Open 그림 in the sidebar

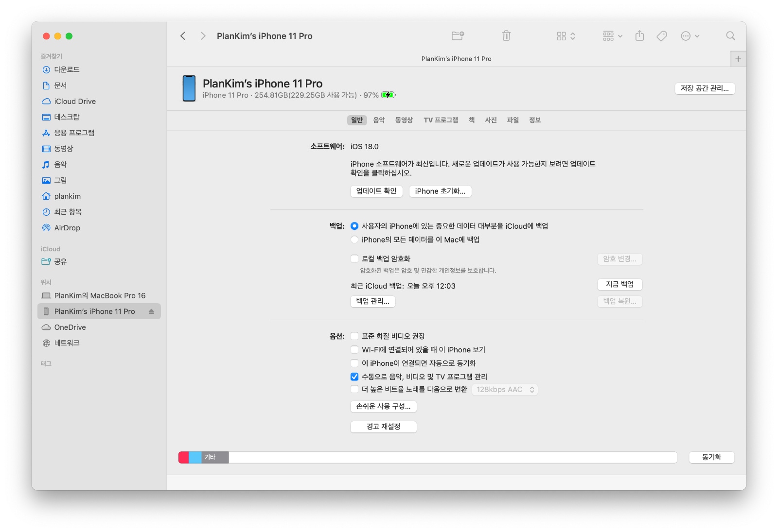coord(60,180)
